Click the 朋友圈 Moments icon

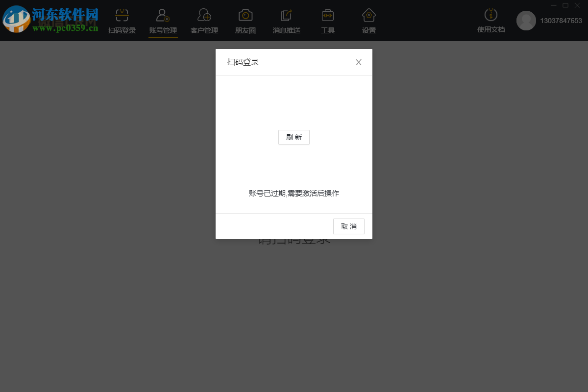245,21
